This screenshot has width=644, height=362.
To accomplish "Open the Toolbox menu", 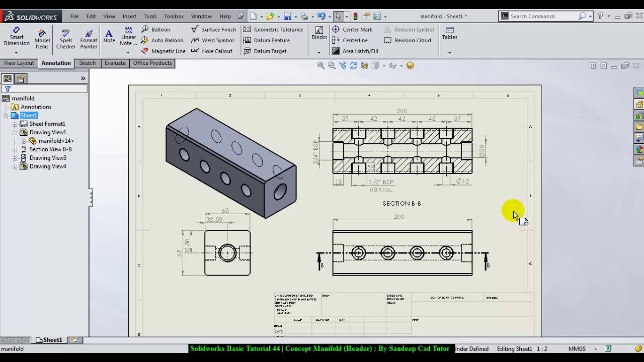I will [x=174, y=17].
